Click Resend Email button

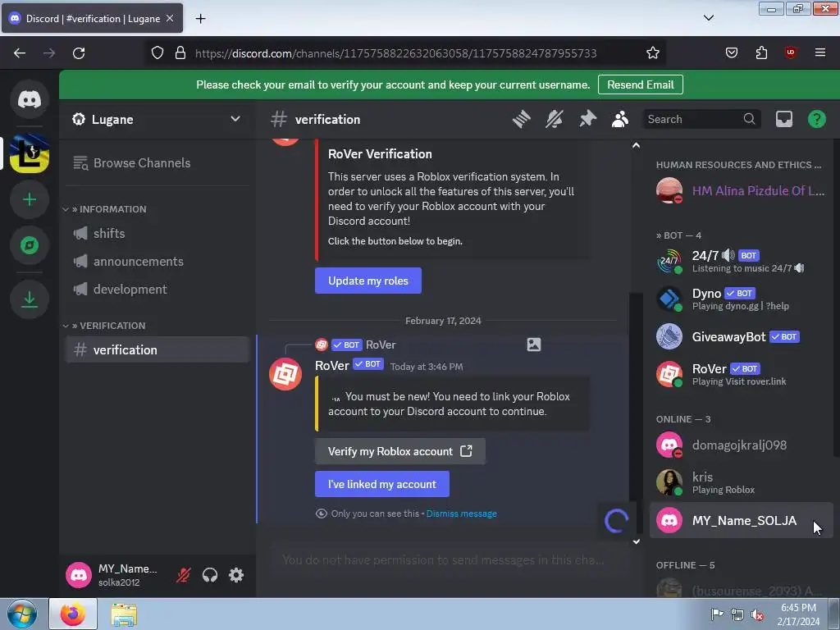[640, 84]
